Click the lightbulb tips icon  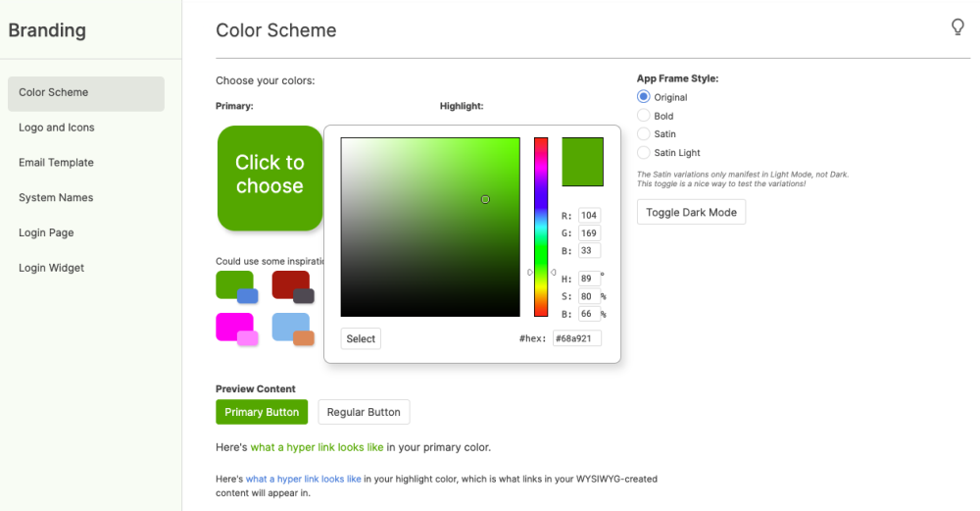coord(957,27)
